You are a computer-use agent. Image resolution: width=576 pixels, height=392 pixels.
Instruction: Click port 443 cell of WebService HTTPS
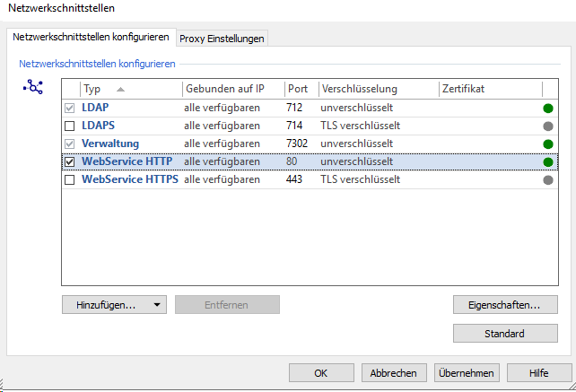pos(295,179)
